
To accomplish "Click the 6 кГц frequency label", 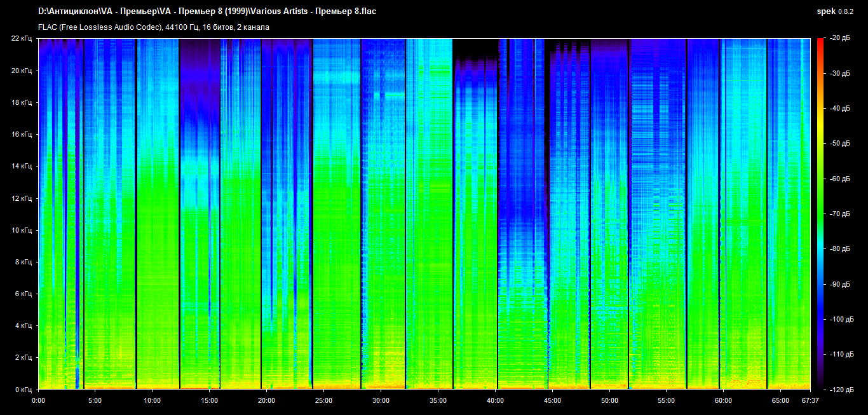I will [x=24, y=294].
